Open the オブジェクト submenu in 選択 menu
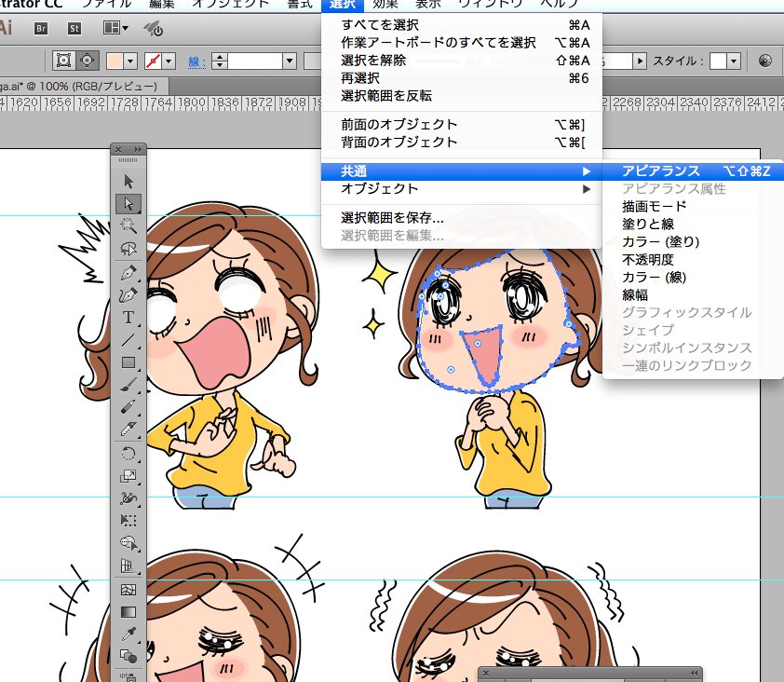Viewport: 784px width, 682px height. 461,189
